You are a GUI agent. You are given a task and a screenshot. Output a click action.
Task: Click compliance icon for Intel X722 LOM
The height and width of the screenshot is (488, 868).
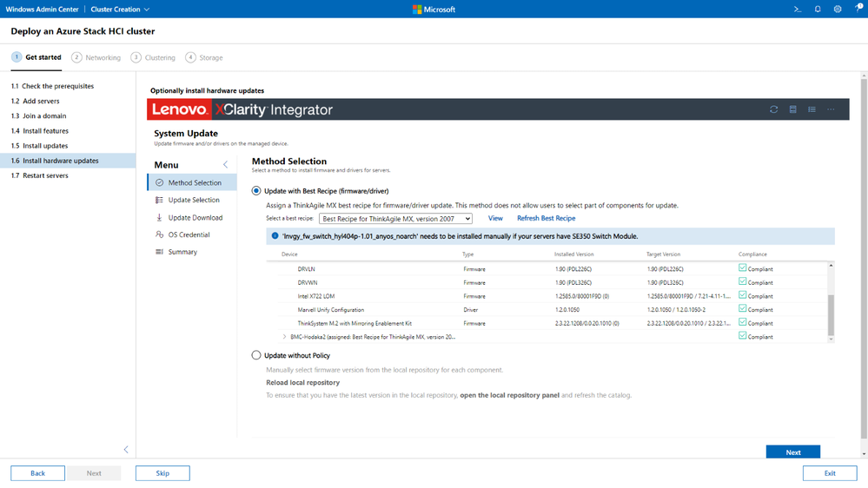pyautogui.click(x=742, y=295)
